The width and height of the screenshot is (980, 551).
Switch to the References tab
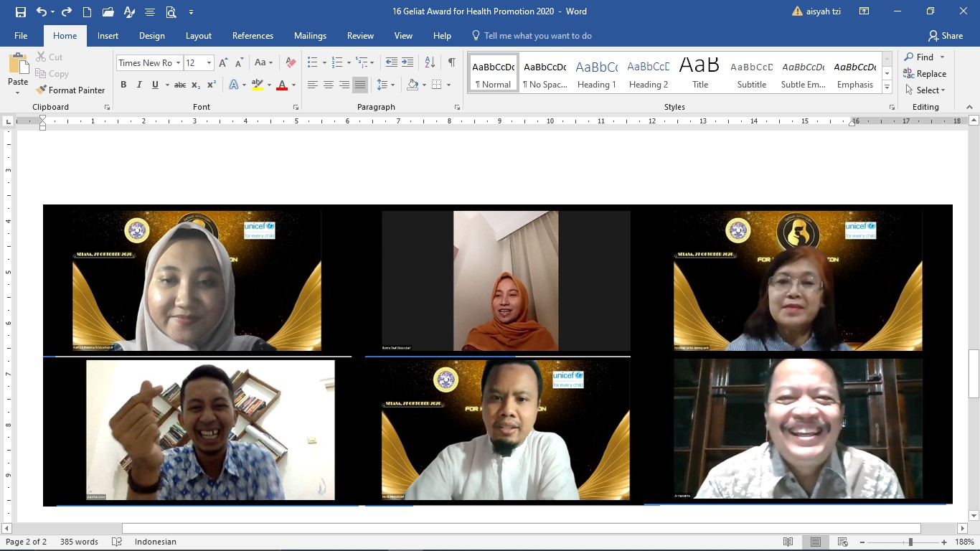pyautogui.click(x=253, y=36)
